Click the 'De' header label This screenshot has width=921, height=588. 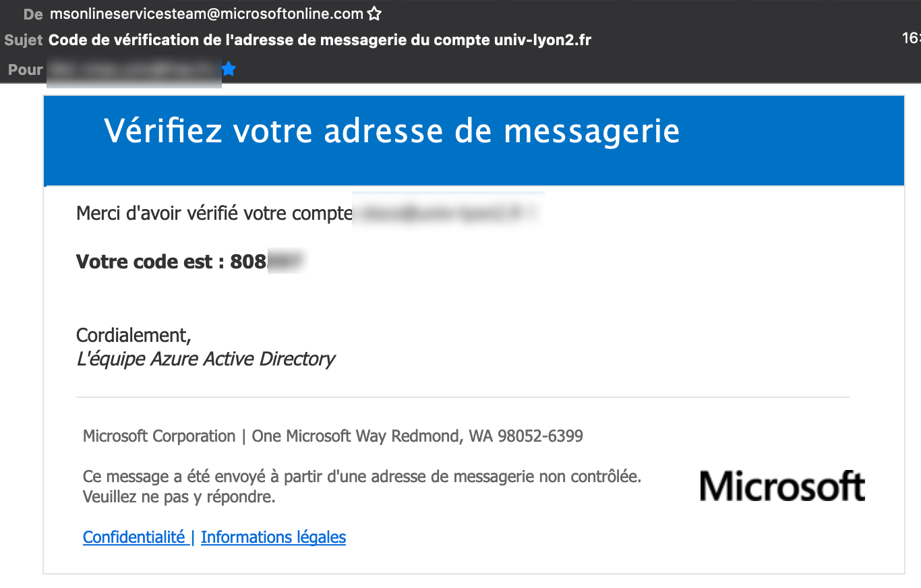click(33, 13)
